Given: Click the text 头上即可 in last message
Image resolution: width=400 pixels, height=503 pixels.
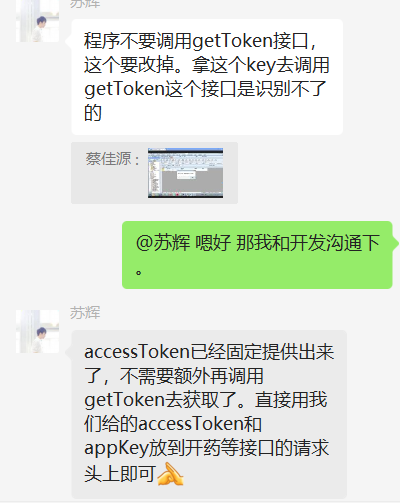Looking at the screenshot, I should click(x=120, y=474).
